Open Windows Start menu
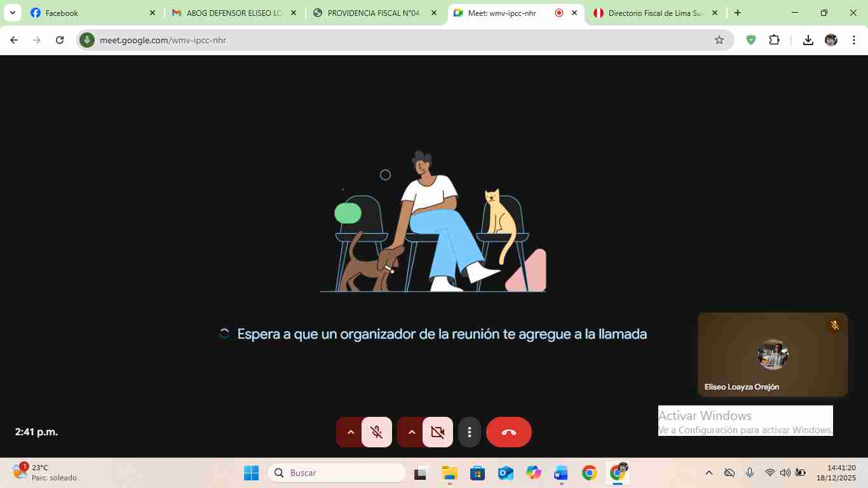 (x=251, y=473)
